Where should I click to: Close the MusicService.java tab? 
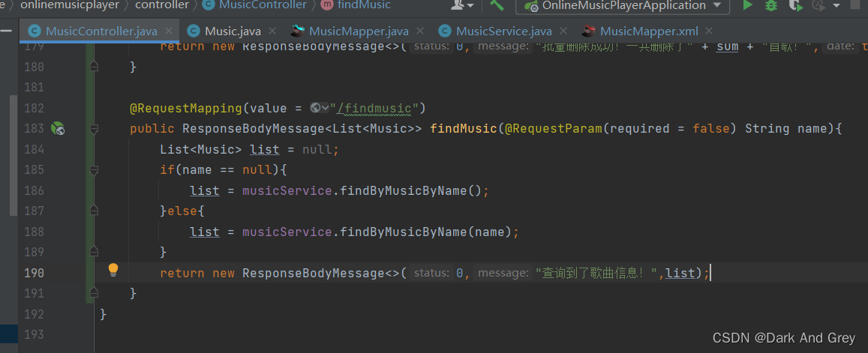(x=563, y=31)
